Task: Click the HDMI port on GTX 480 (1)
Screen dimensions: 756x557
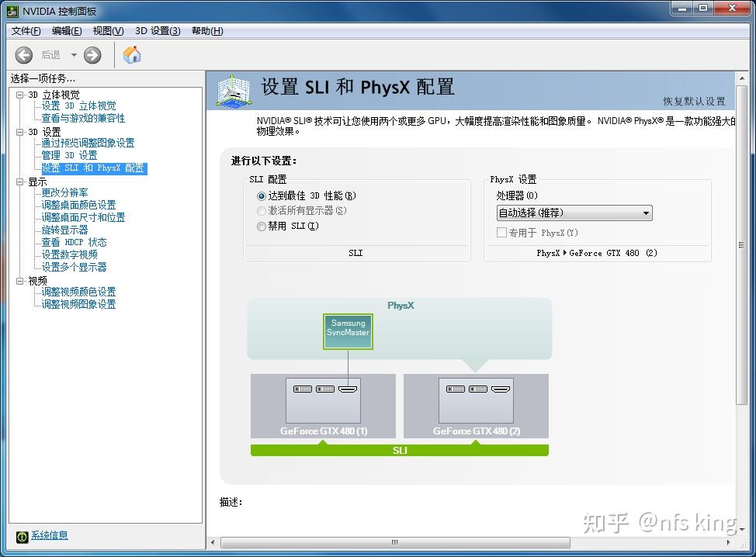Action: coord(348,389)
